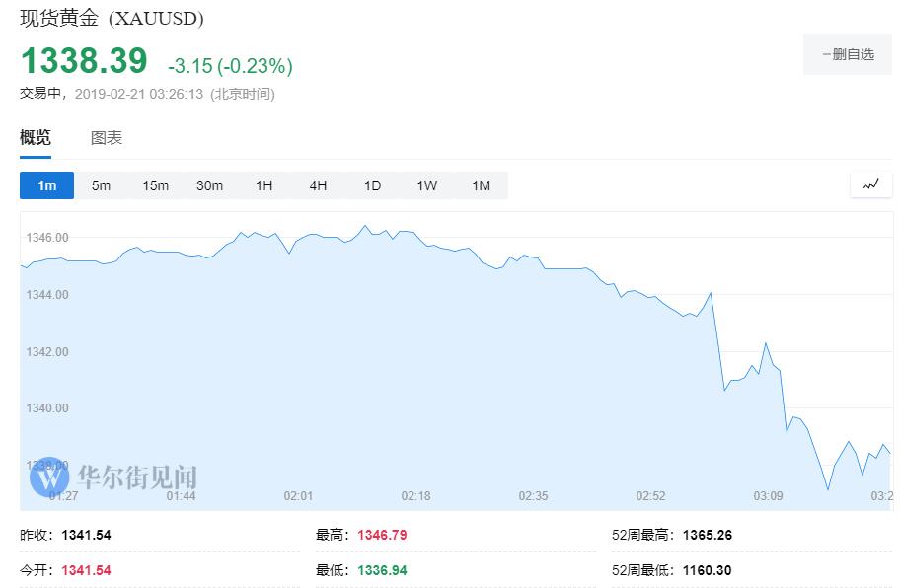
Task: Show the 1D daily chart
Action: [x=372, y=185]
